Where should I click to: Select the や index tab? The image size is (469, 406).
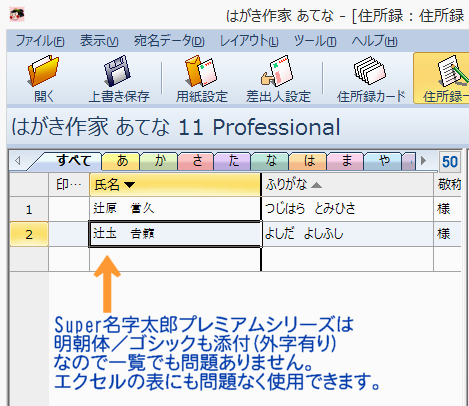coord(384,161)
